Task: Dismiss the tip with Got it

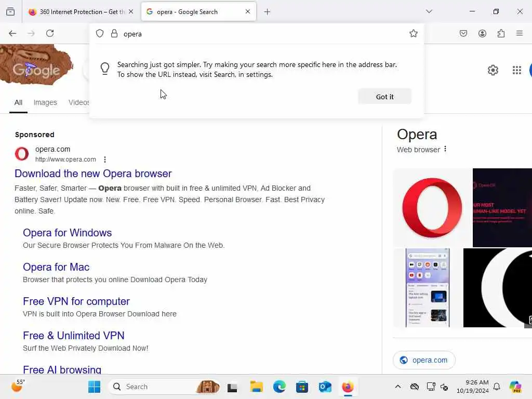Action: point(385,97)
